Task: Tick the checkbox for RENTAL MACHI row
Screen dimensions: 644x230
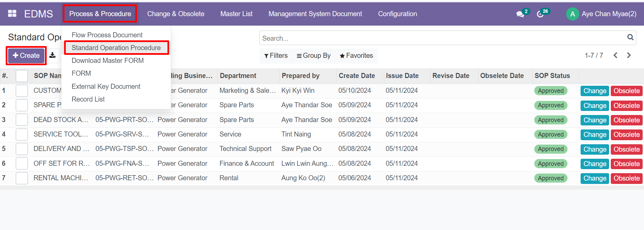Action: 22,178
